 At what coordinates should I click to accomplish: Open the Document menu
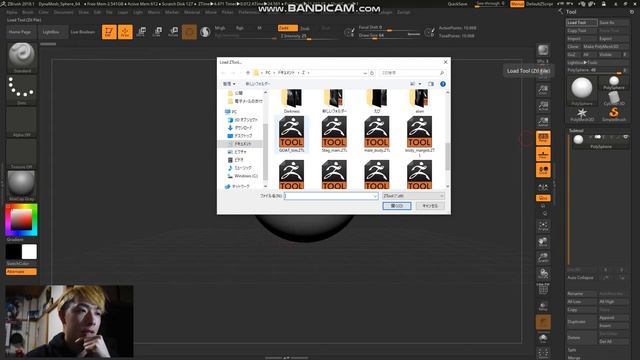click(x=64, y=12)
